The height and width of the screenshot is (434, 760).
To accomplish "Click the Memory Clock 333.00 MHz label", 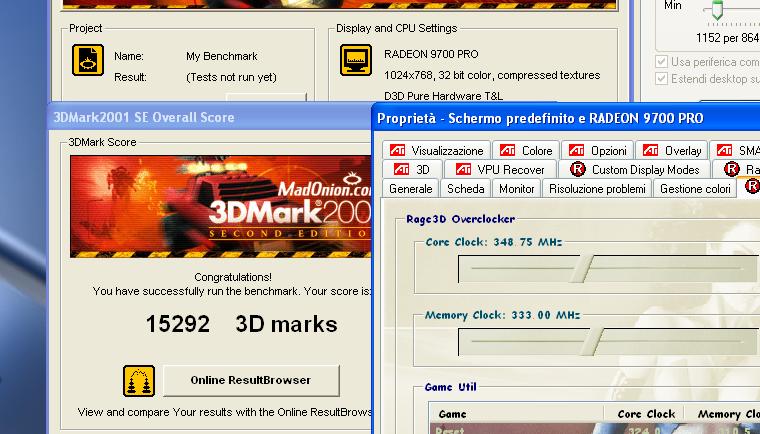I will tap(502, 315).
